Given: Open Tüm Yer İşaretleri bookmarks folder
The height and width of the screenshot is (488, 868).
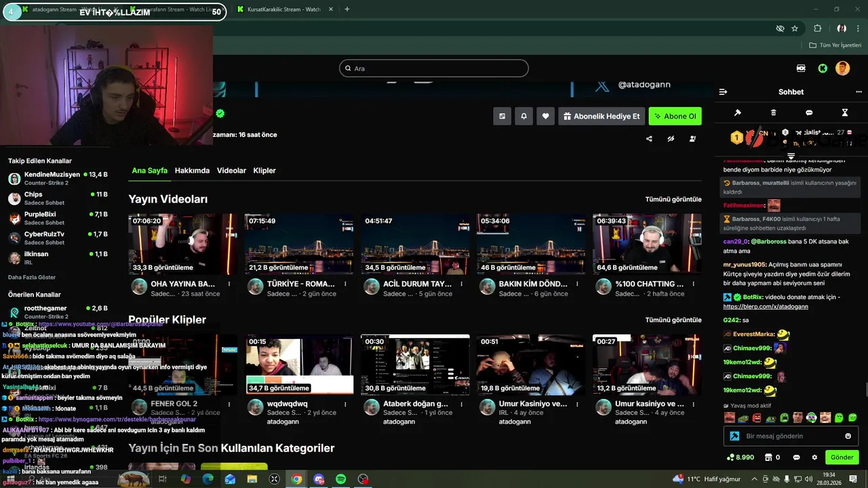Looking at the screenshot, I should [835, 45].
